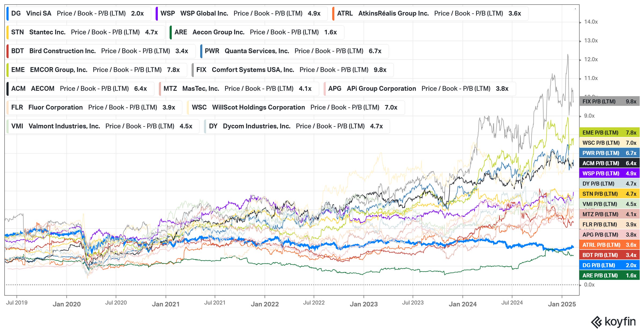Click the Koyfin logo icon
The width and height of the screenshot is (644, 333).
coord(597,322)
